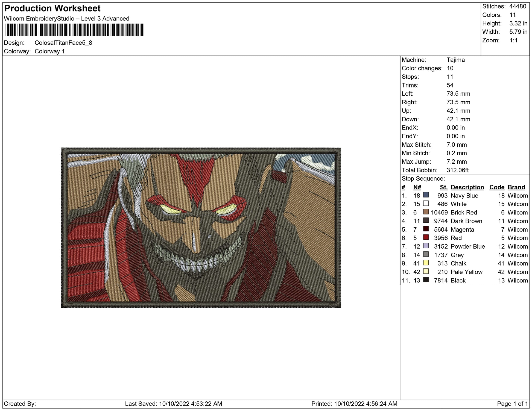Click the Pale Yellow swatch
The image size is (532, 409).
(x=426, y=271)
